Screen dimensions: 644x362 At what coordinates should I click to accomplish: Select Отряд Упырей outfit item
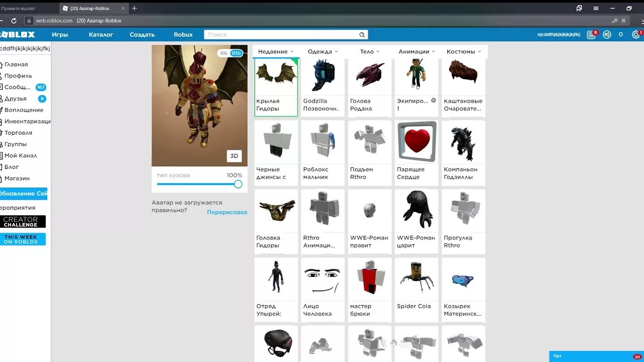[276, 290]
